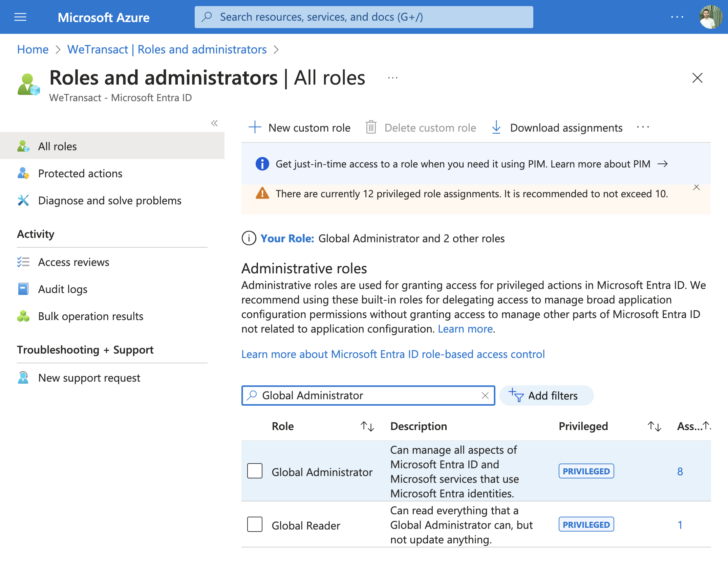Open Entra ID role-based access control link
The image size is (728, 563).
tap(393, 354)
